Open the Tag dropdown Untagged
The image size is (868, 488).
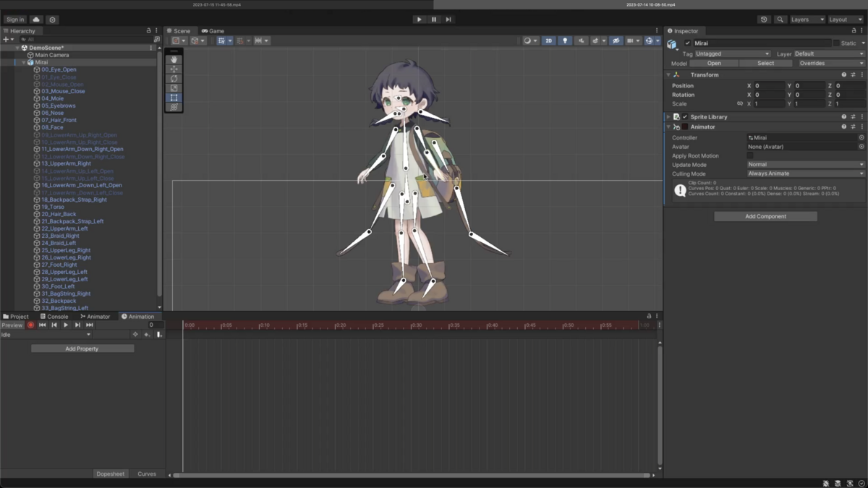coord(733,53)
